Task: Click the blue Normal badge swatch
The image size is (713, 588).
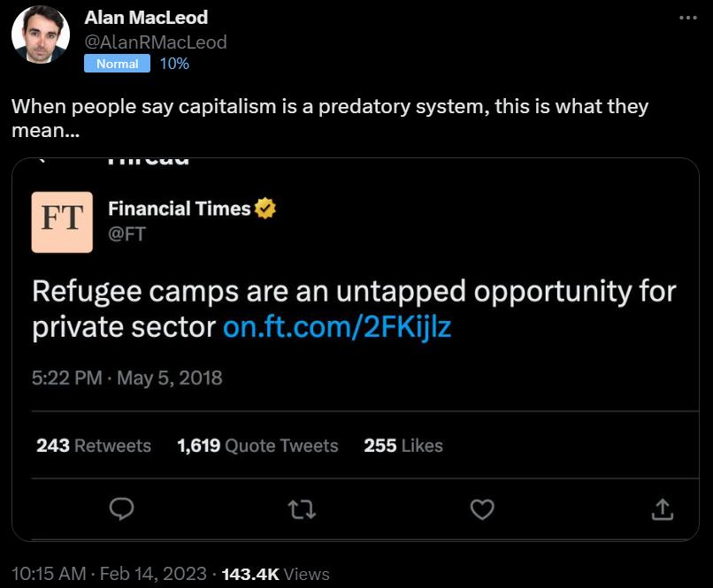Action: (x=116, y=63)
